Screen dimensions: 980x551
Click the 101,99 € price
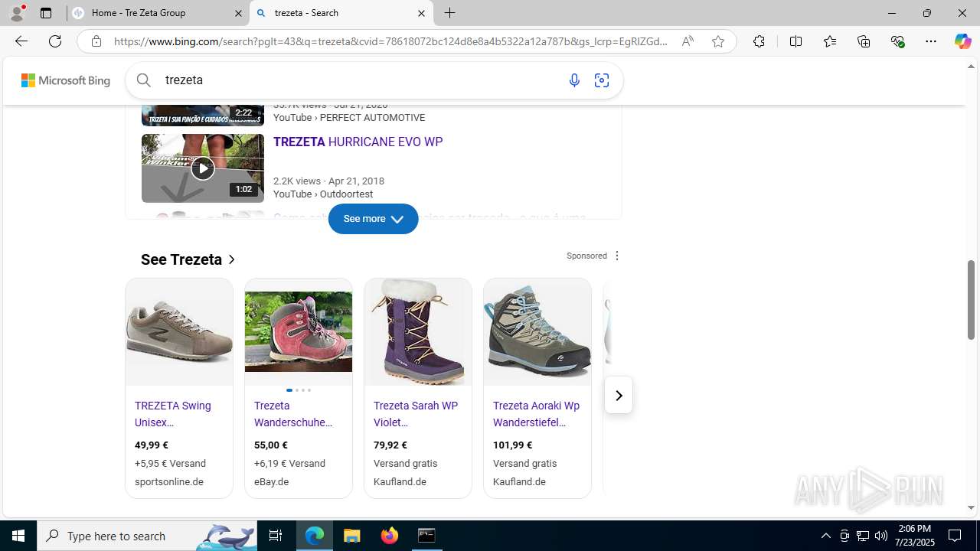513,445
